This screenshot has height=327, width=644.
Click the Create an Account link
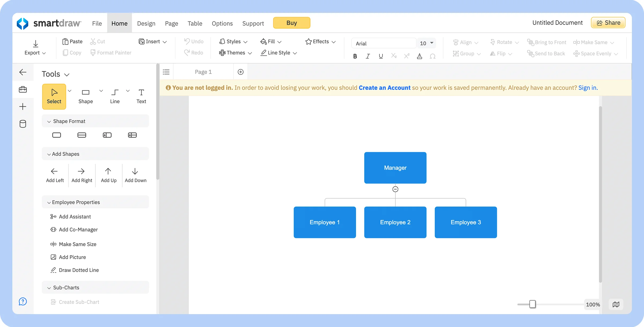pyautogui.click(x=385, y=88)
